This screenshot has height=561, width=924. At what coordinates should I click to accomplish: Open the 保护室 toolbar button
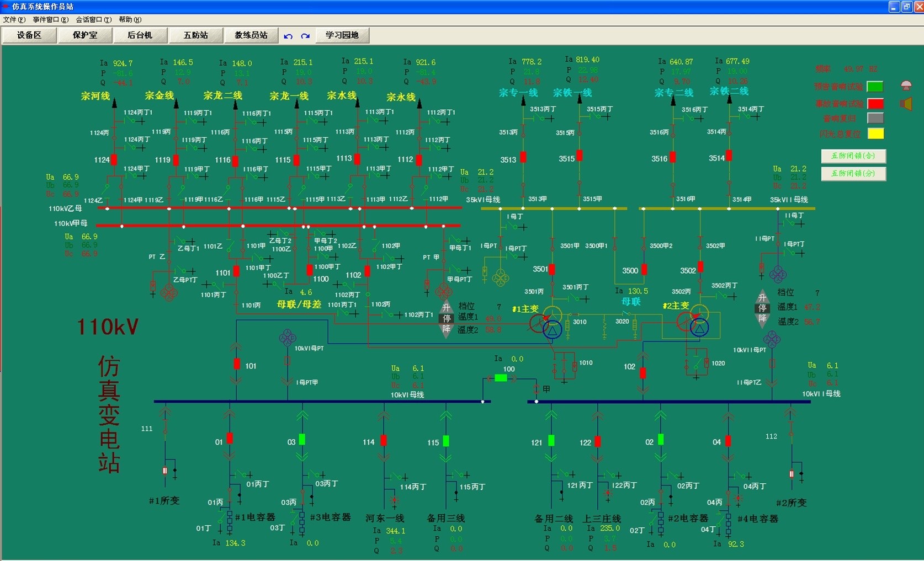(x=85, y=35)
